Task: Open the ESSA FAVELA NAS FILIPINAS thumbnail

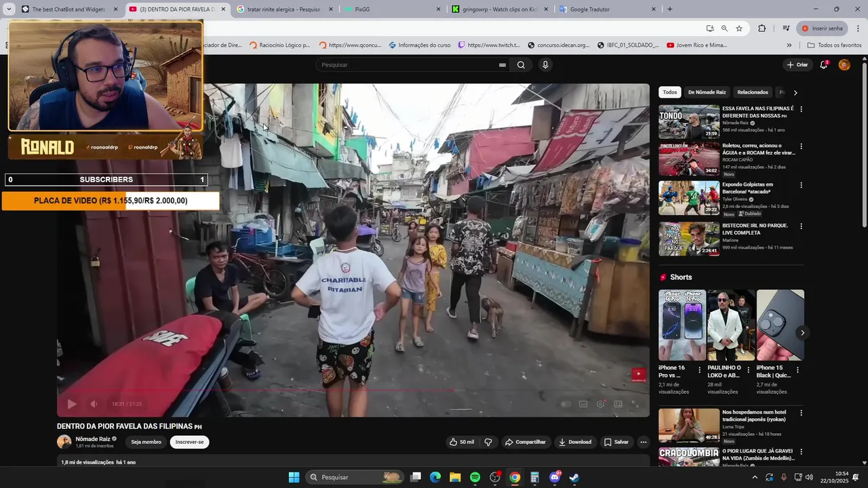Action: tap(689, 122)
